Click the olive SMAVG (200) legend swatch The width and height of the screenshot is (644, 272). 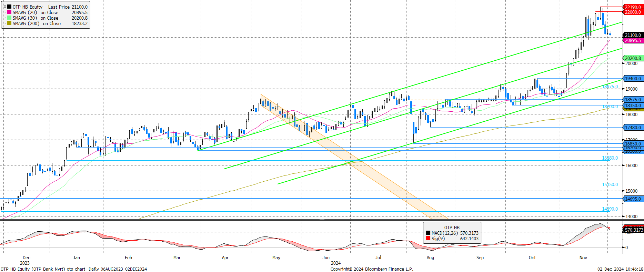click(x=9, y=23)
